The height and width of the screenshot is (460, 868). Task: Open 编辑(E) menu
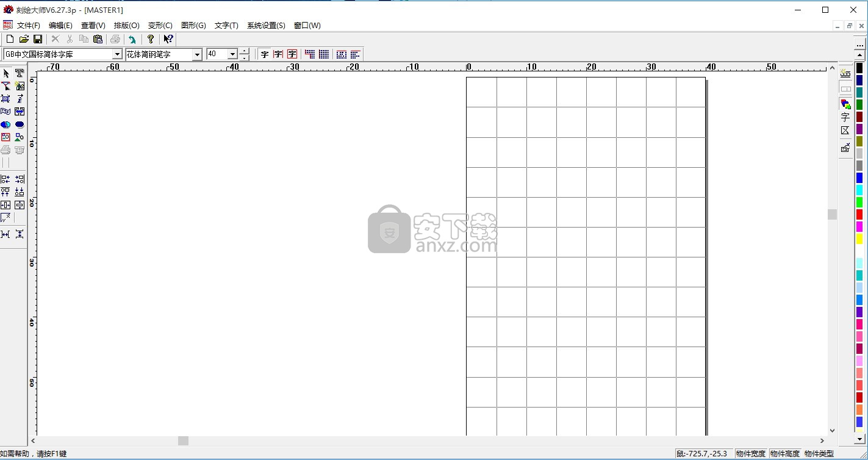[60, 26]
